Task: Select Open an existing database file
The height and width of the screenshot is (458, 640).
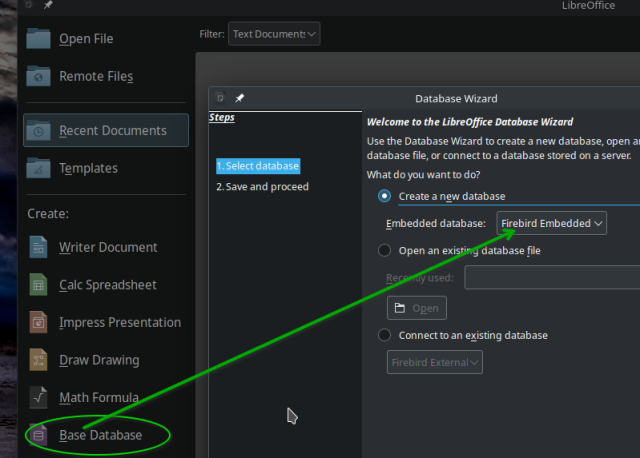Action: (x=385, y=251)
